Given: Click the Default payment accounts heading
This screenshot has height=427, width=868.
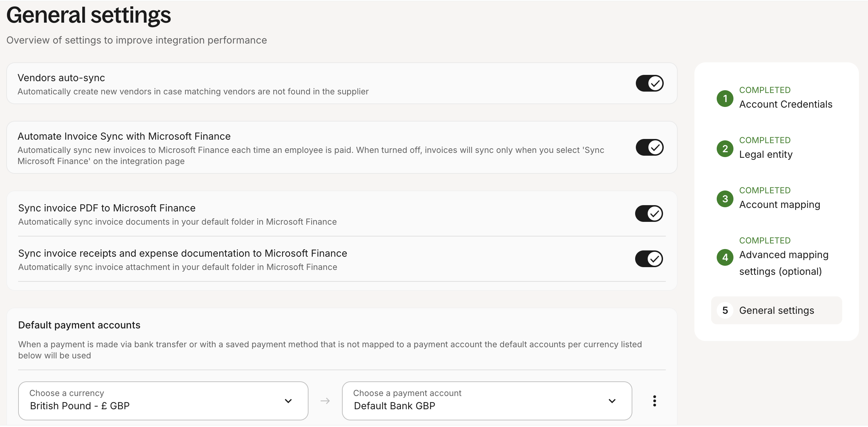Looking at the screenshot, I should pos(79,325).
